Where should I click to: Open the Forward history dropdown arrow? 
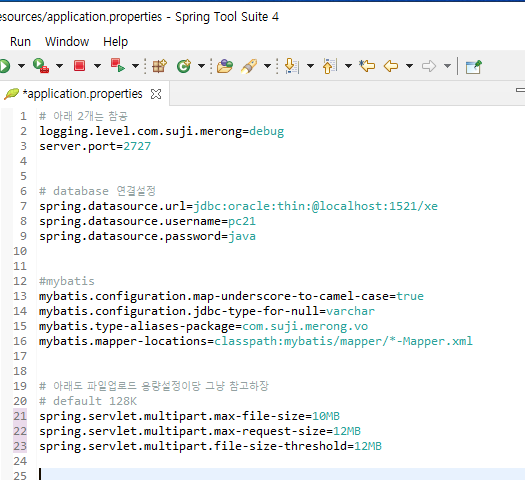pyautogui.click(x=447, y=66)
